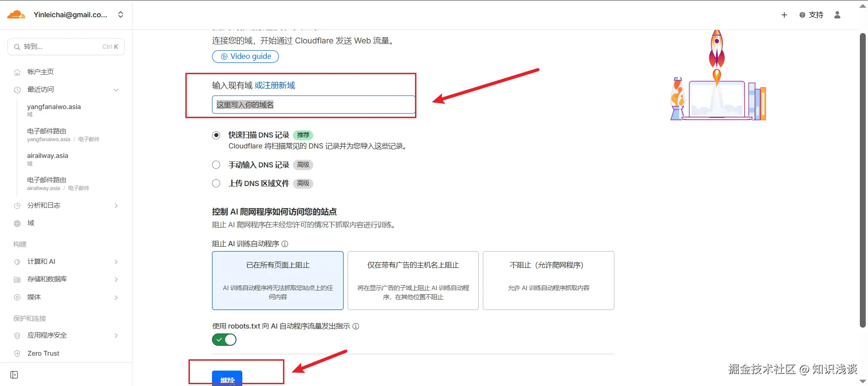Click the 高级 badge beside 上传 DNS 区域文件
868x386 pixels.
303,183
